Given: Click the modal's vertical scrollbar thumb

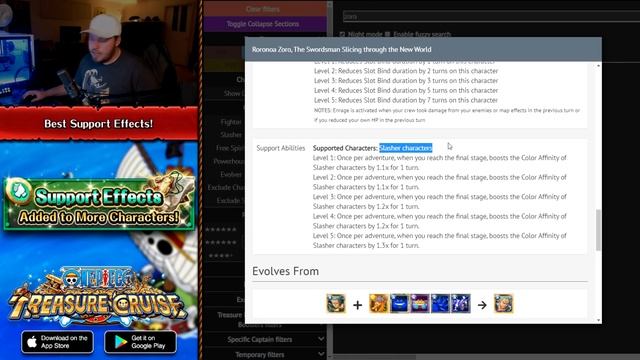Looking at the screenshot, I should click(598, 230).
